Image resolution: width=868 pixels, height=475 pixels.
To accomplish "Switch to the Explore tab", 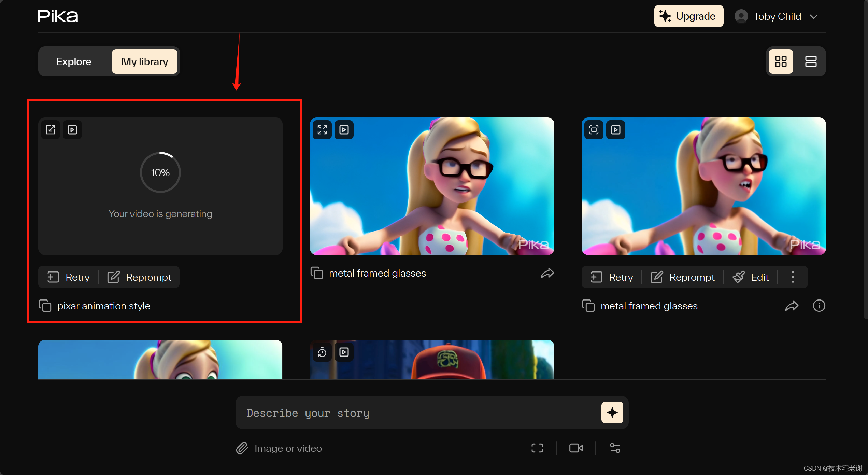I will pos(74,61).
